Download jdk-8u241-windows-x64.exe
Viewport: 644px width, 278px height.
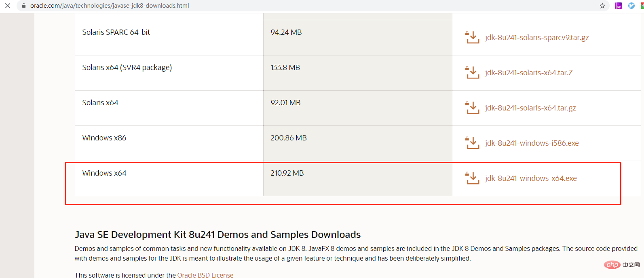pos(531,178)
